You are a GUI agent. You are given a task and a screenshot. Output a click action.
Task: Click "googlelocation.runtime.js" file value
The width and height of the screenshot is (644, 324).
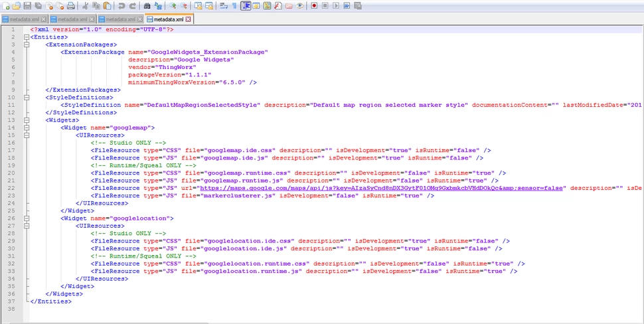[252, 271]
